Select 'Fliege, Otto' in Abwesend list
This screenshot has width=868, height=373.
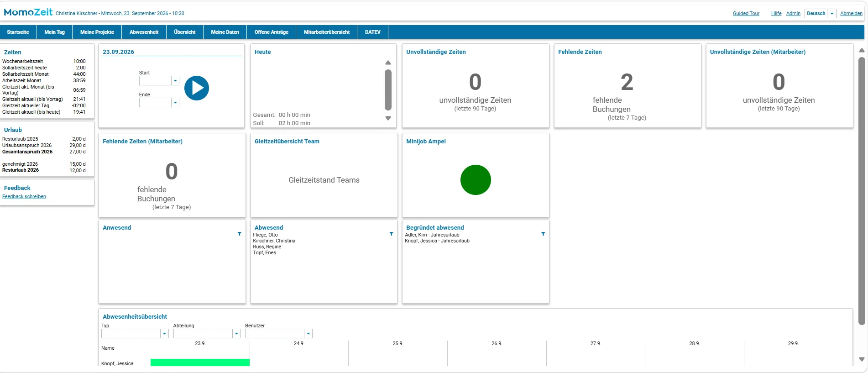tap(265, 235)
